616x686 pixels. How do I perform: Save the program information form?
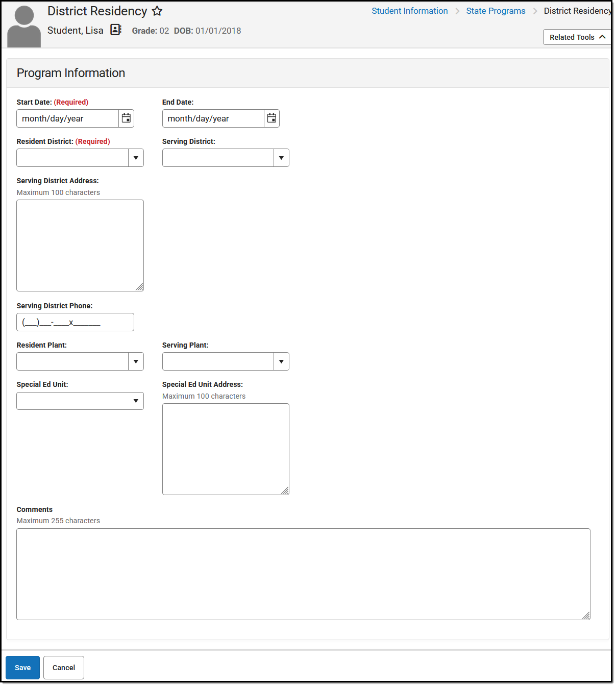(x=22, y=668)
